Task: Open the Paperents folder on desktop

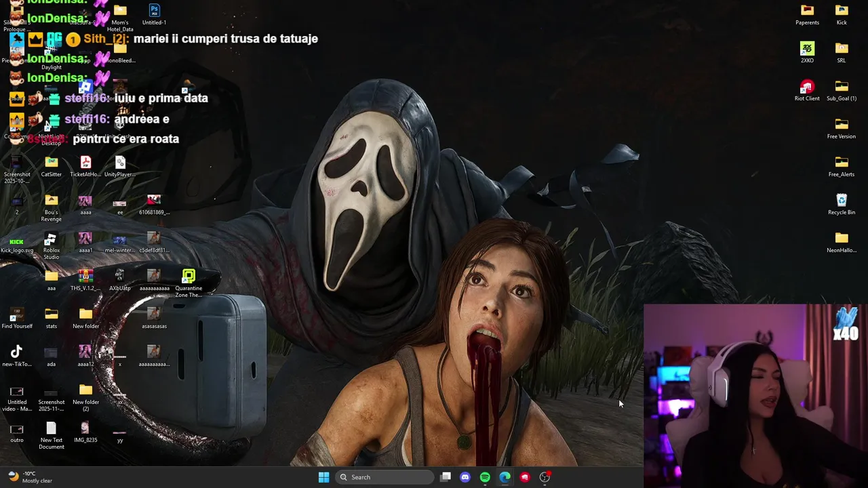Action: (807, 10)
